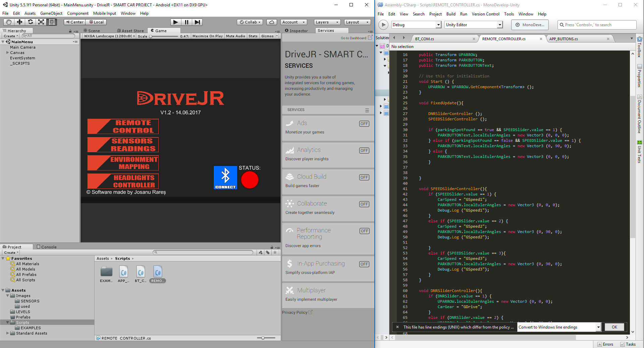Select the Scale tool in Unity toolbar

41,22
